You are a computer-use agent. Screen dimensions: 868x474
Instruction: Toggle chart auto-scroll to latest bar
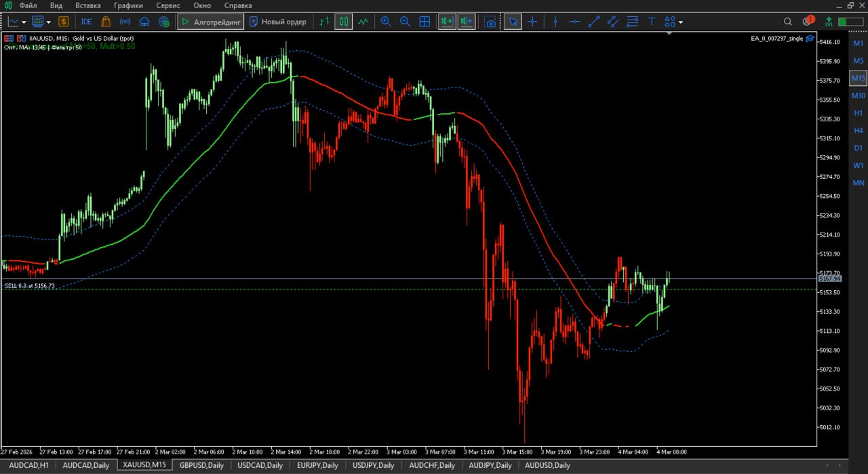tap(447, 21)
